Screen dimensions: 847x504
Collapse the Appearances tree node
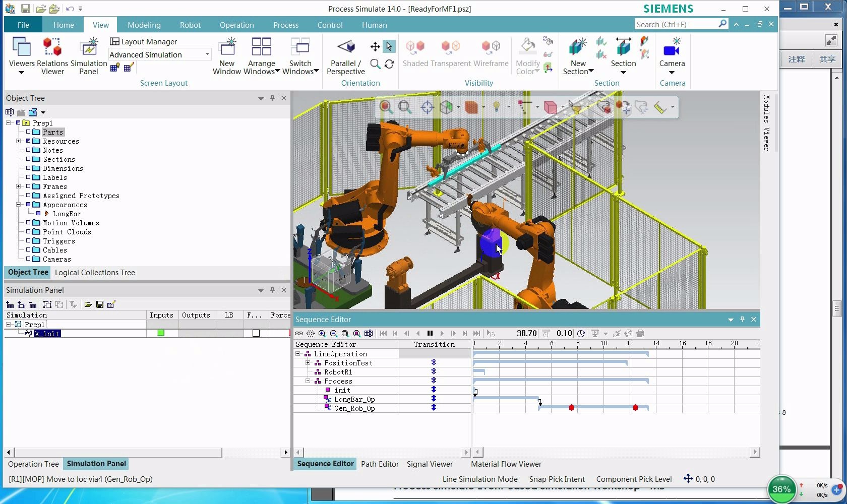tap(19, 205)
